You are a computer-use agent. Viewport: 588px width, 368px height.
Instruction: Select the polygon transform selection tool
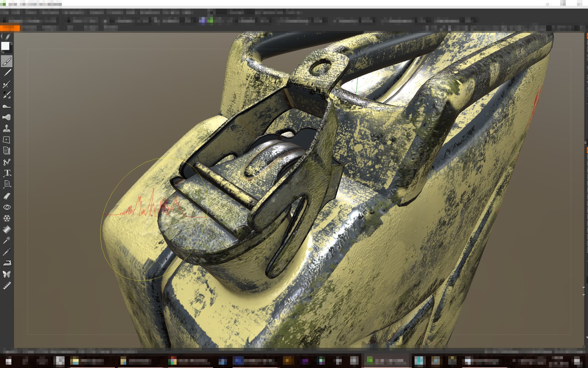(x=7, y=140)
